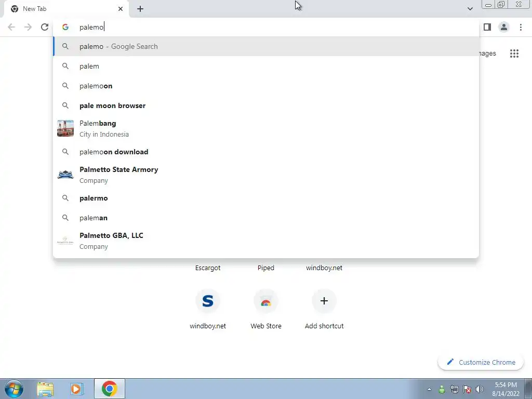Image resolution: width=532 pixels, height=399 pixels.
Task: Open the Google apps grid
Action: pos(514,54)
